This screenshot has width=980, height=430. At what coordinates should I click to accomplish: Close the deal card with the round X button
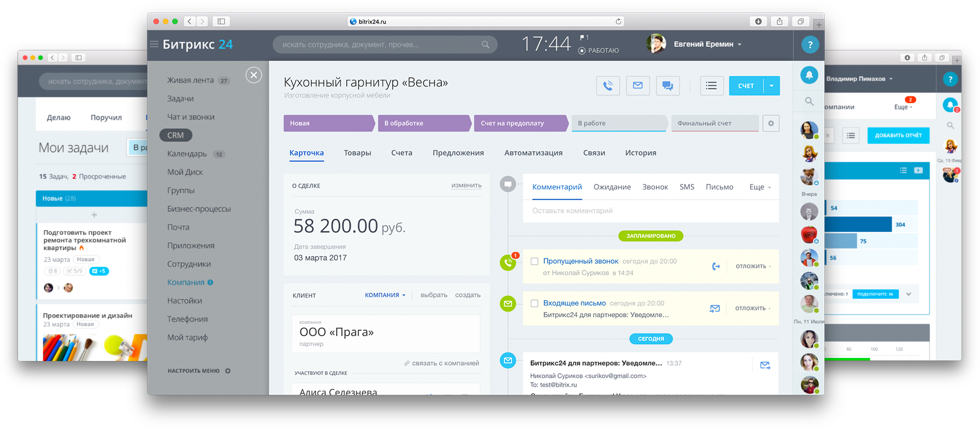tap(254, 75)
